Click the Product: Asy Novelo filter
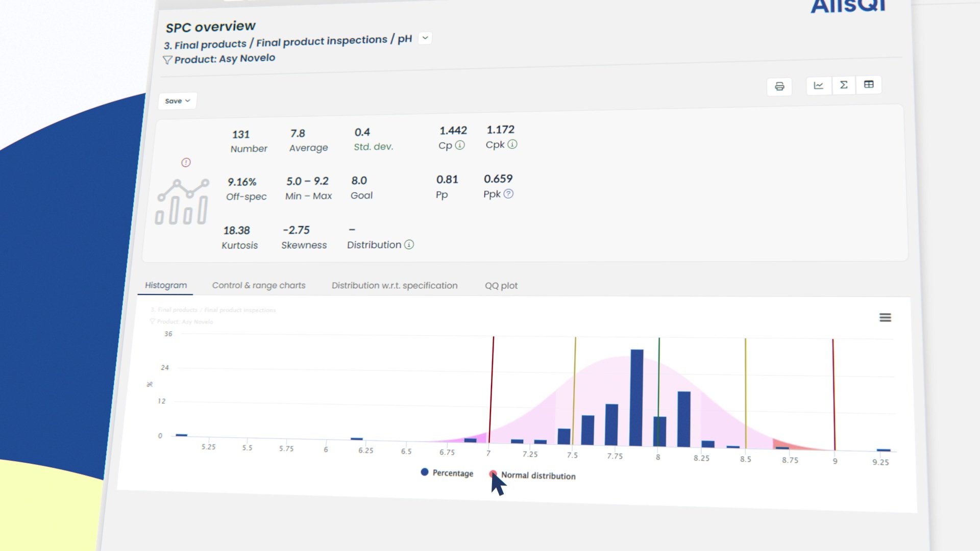Screen dimensions: 980x551 pos(219,58)
